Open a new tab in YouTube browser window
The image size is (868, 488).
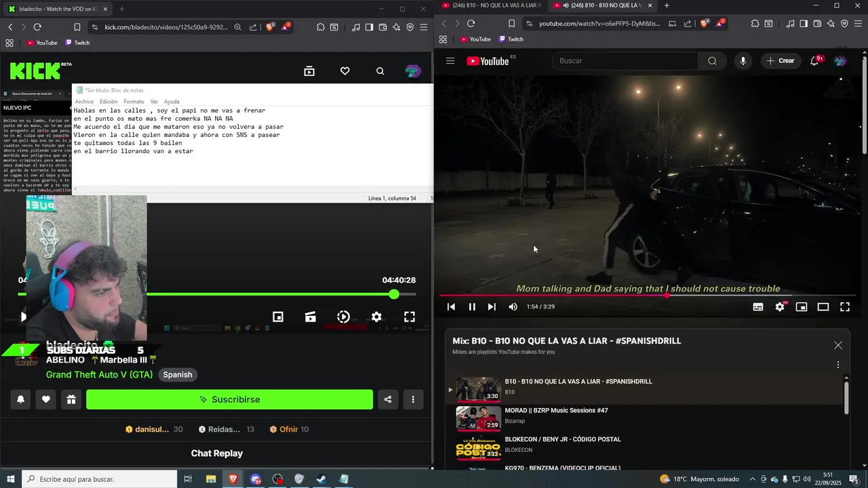[x=667, y=5]
